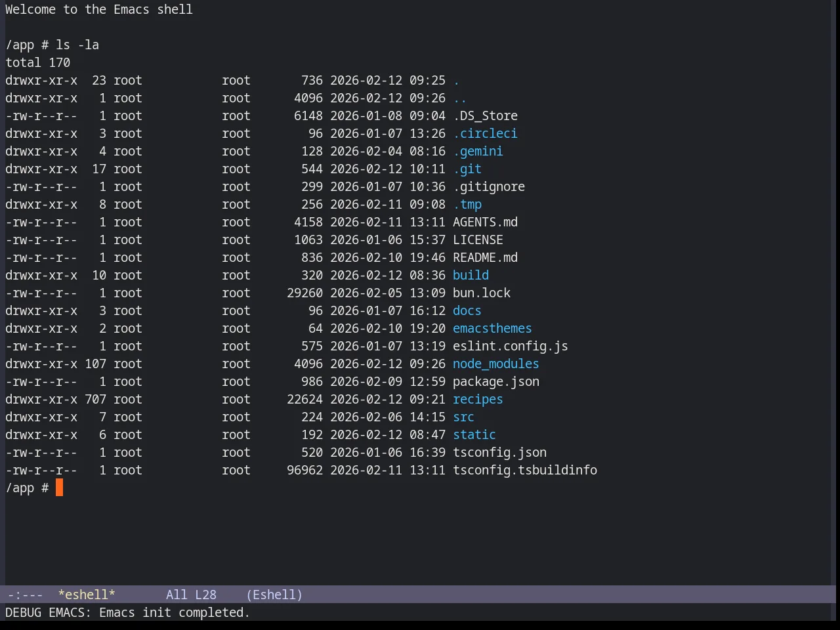The image size is (840, 630).
Task: Click the 09:08 timestamp on .tmp row
Action: 427,205
